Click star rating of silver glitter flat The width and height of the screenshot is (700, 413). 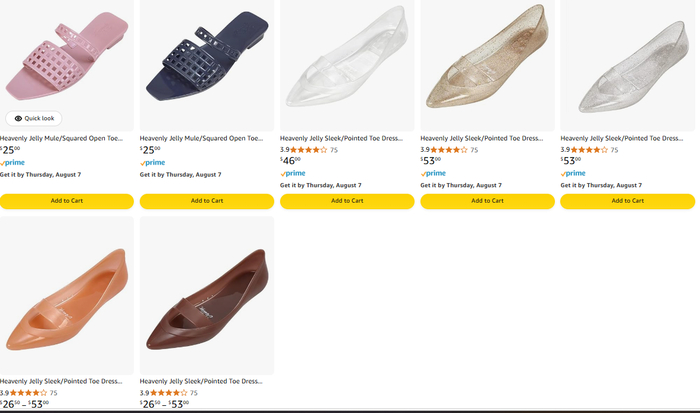590,150
